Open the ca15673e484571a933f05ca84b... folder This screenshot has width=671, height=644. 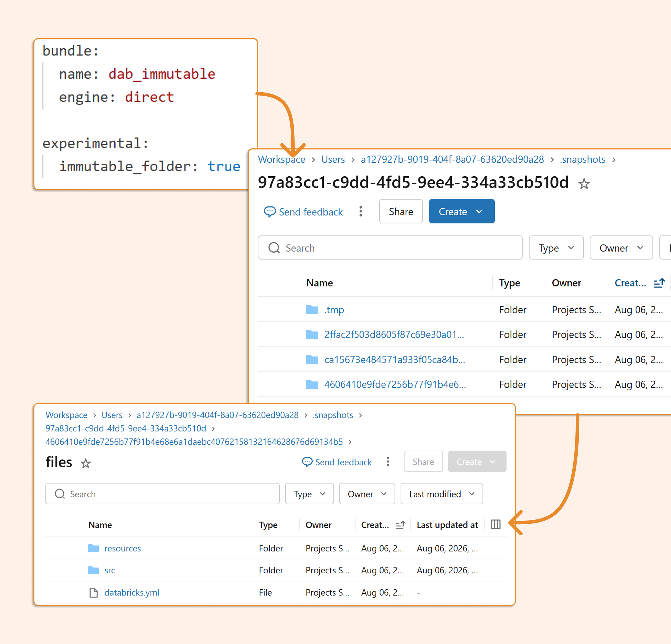(394, 359)
